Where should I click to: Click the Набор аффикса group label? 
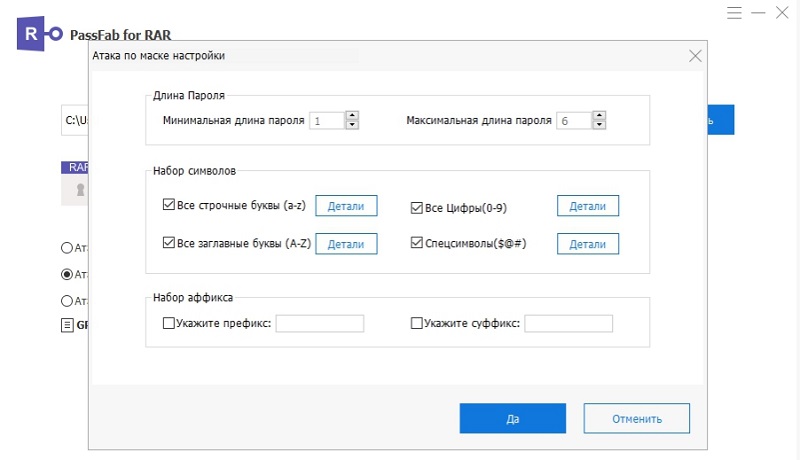[x=193, y=297]
